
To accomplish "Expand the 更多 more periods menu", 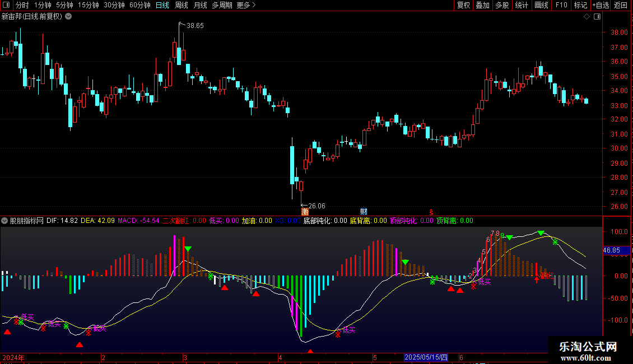I will point(246,5).
